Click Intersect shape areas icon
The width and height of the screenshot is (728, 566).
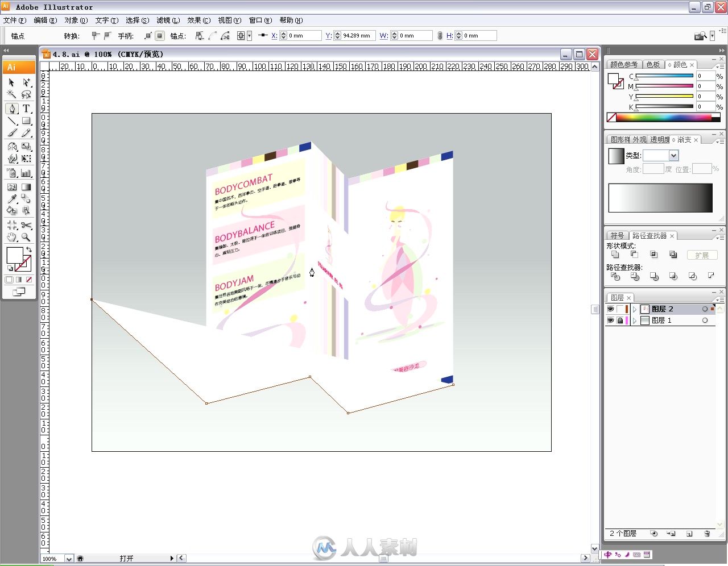(653, 255)
